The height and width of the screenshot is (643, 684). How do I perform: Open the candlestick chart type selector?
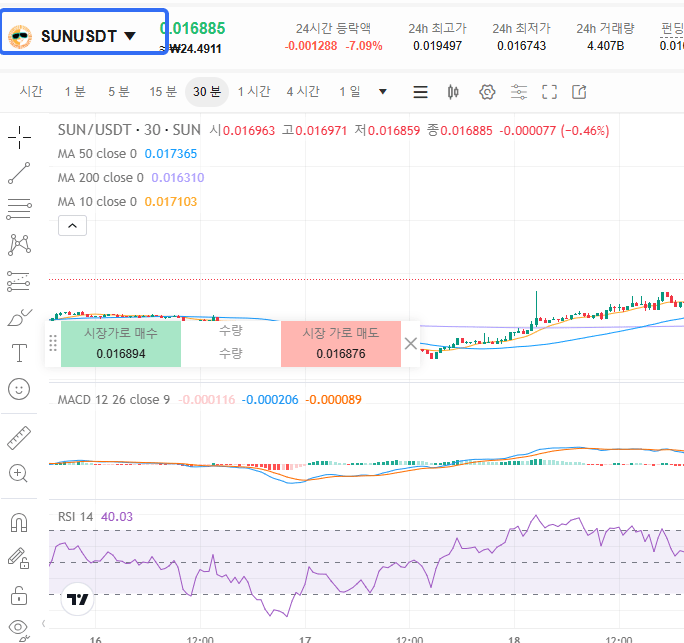pyautogui.click(x=453, y=92)
